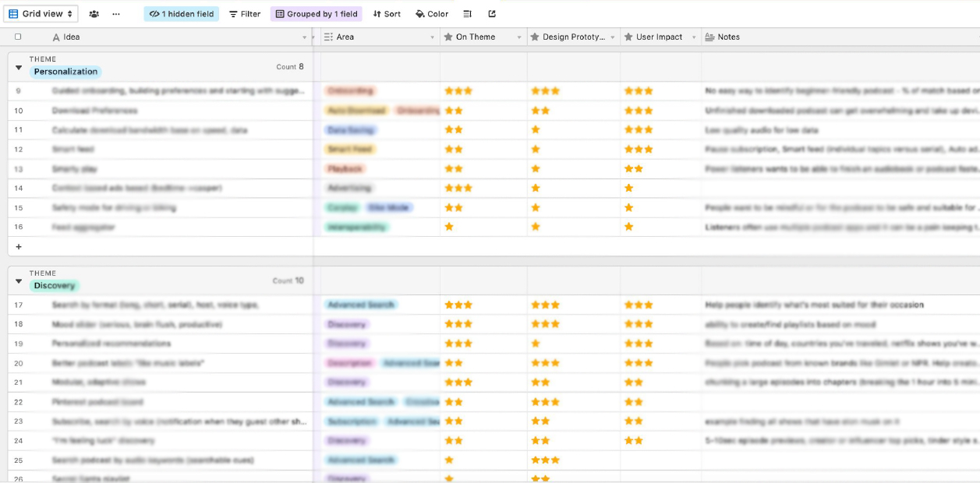Open the three-dot more options menu
Image resolution: width=980 pixels, height=483 pixels.
(x=116, y=14)
